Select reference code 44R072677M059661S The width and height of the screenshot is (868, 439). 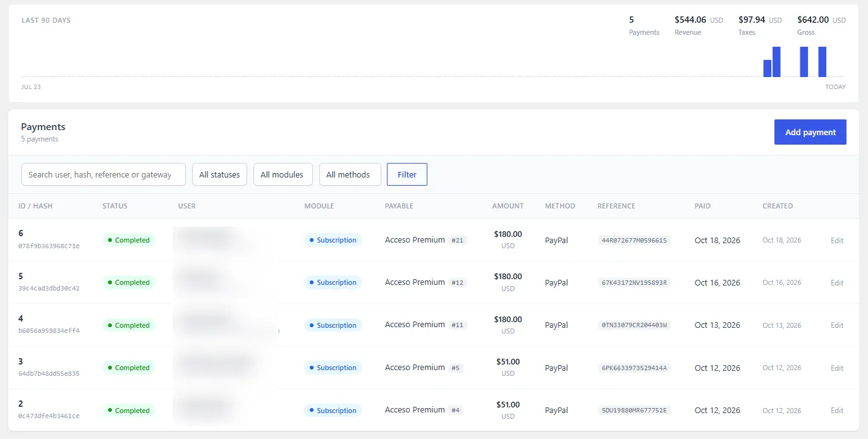click(x=634, y=241)
